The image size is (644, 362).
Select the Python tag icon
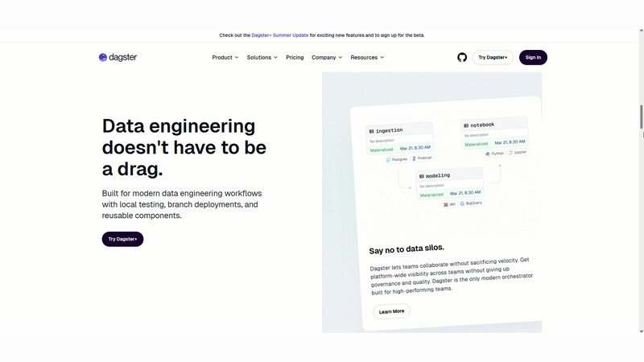coord(488,154)
